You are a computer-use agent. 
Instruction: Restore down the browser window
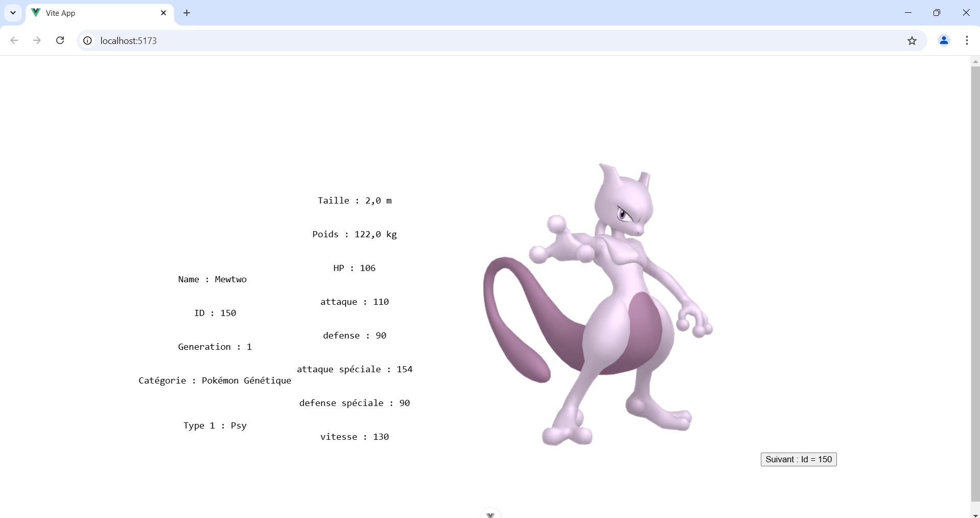pos(937,13)
